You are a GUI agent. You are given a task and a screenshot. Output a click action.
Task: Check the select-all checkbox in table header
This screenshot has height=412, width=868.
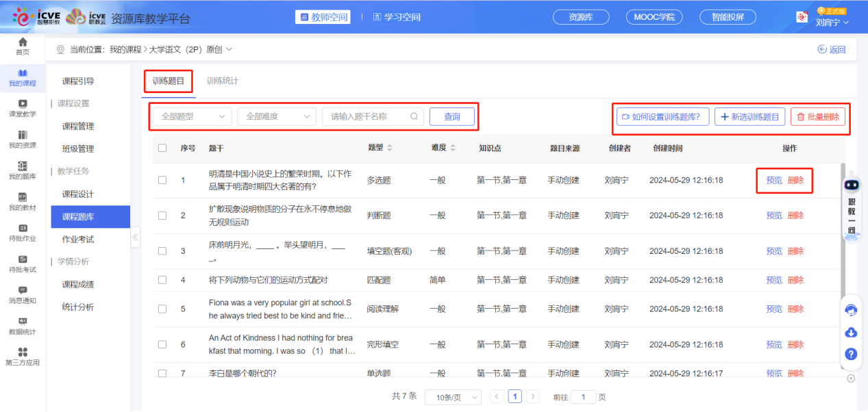coord(162,148)
